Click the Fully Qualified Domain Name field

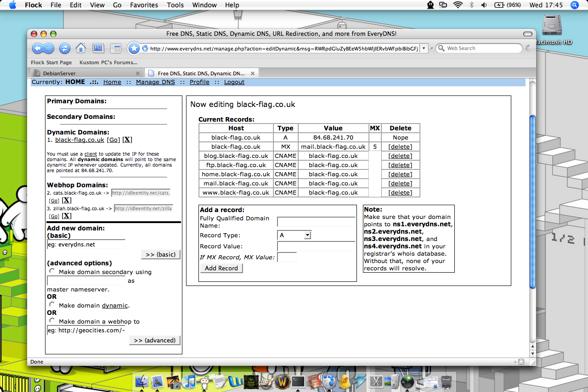[316, 222]
